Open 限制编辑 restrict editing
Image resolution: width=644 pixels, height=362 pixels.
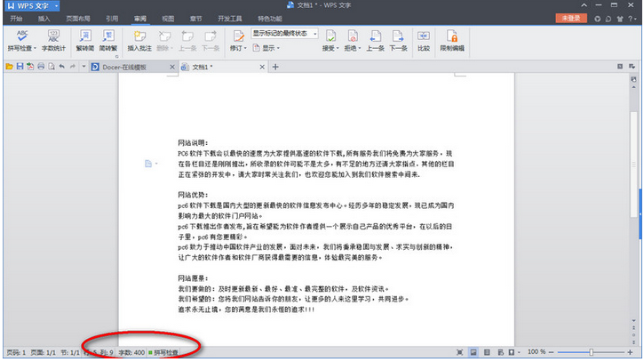[x=452, y=41]
